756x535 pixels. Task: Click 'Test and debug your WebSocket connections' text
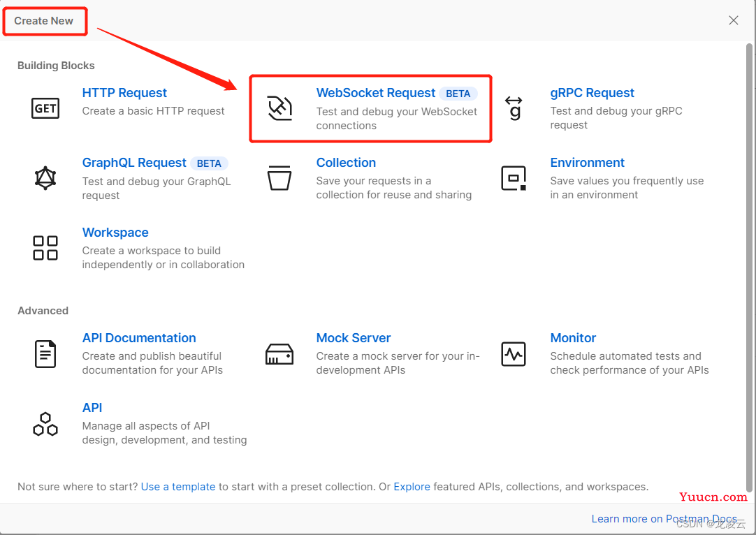(x=397, y=119)
